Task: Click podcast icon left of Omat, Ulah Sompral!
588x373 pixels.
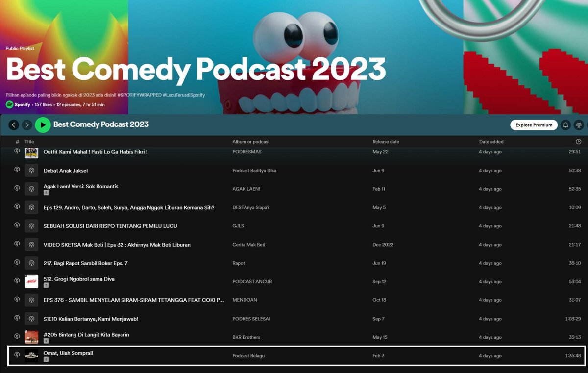Action: 17,355
